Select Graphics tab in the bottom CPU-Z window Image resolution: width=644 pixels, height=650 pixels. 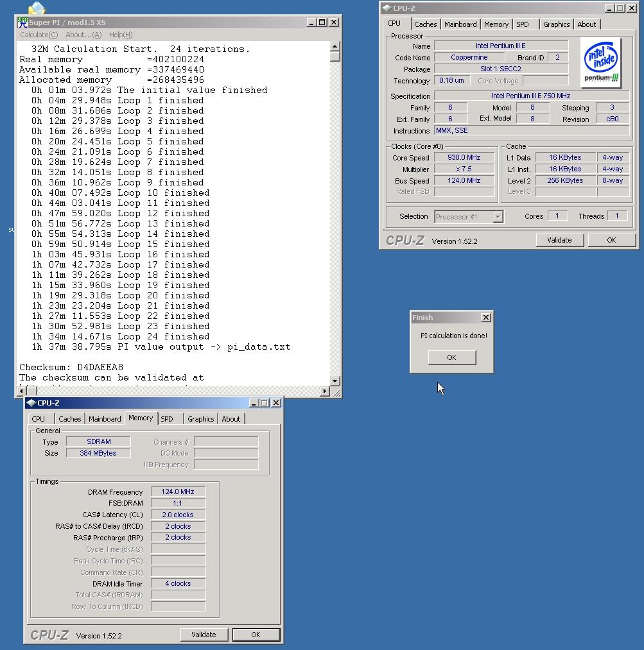click(x=201, y=419)
